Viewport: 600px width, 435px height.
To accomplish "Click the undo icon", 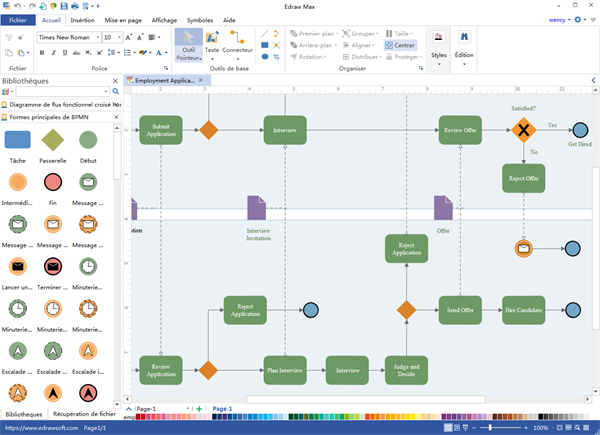I will tap(18, 6).
